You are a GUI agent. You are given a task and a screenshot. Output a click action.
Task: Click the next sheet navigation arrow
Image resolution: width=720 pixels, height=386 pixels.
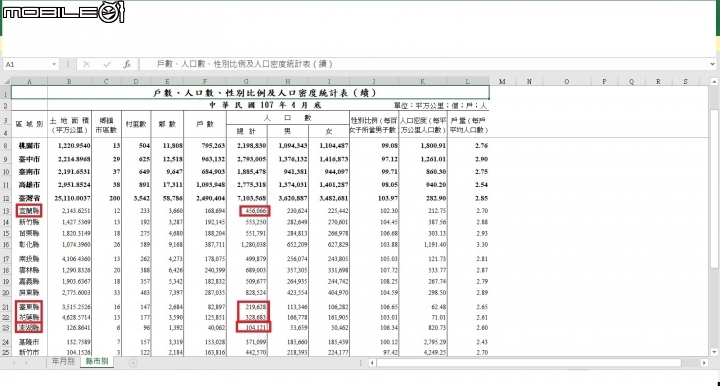point(27,363)
